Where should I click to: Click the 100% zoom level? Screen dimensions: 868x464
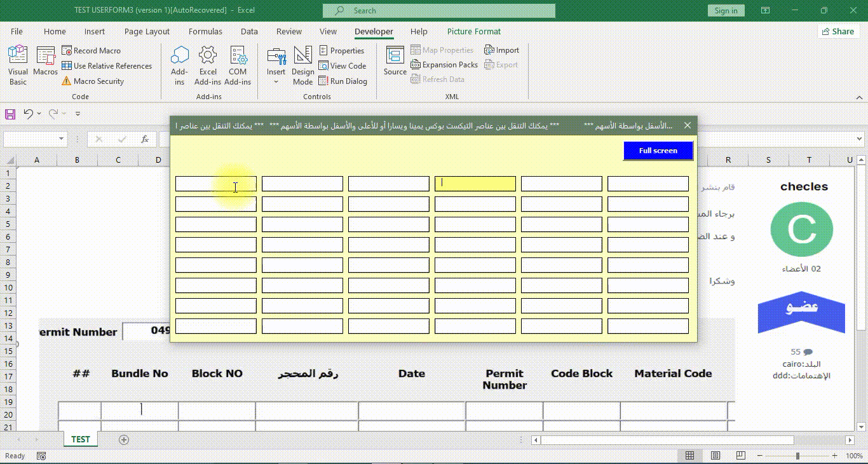coord(854,456)
